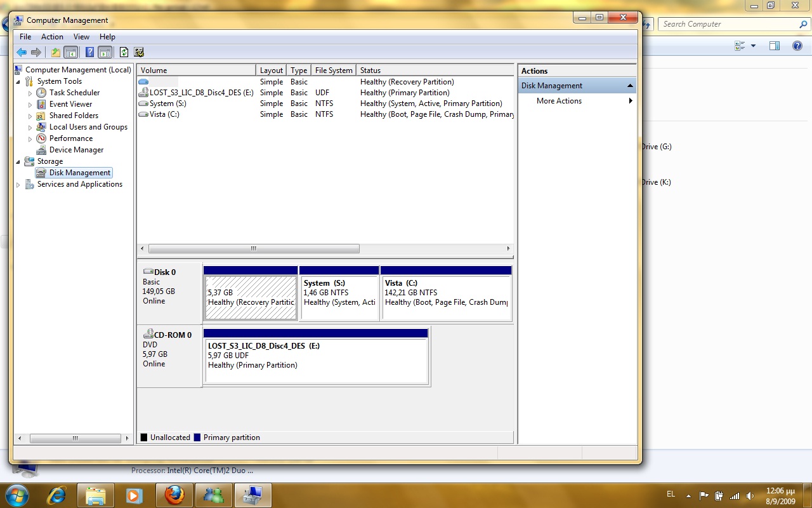The image size is (812, 508).
Task: Collapse the Storage tree node
Action: 18,161
